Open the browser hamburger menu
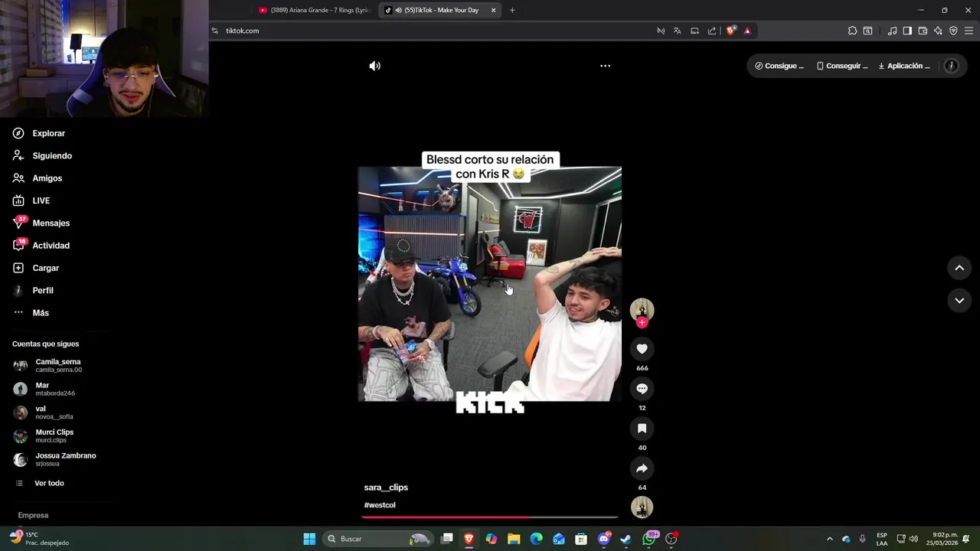This screenshot has height=551, width=980. click(969, 31)
